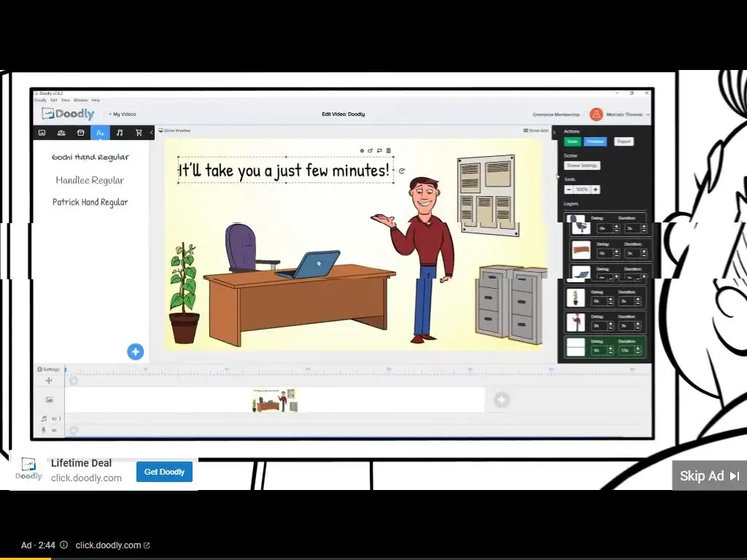Select the Text (Aa) library tab

click(x=100, y=133)
